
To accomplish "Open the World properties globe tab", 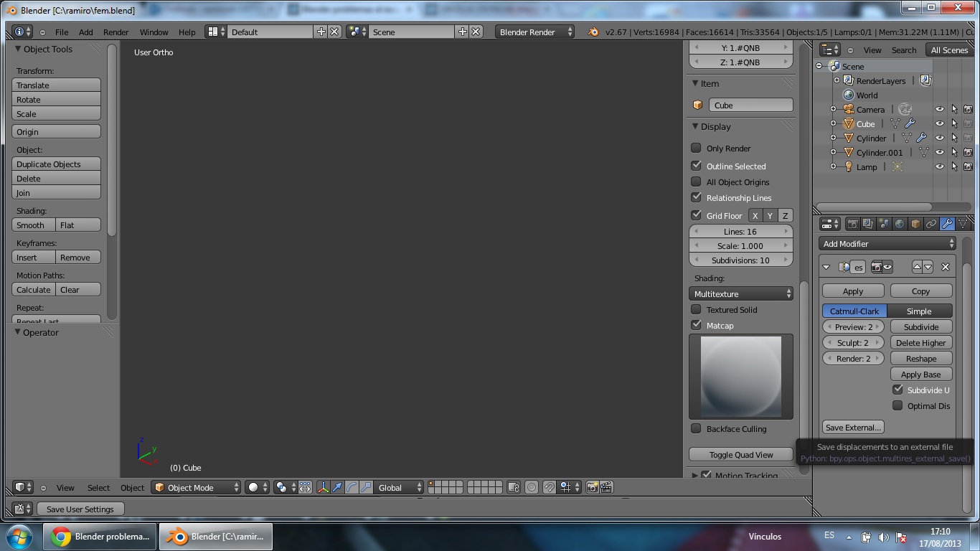I will click(x=900, y=224).
